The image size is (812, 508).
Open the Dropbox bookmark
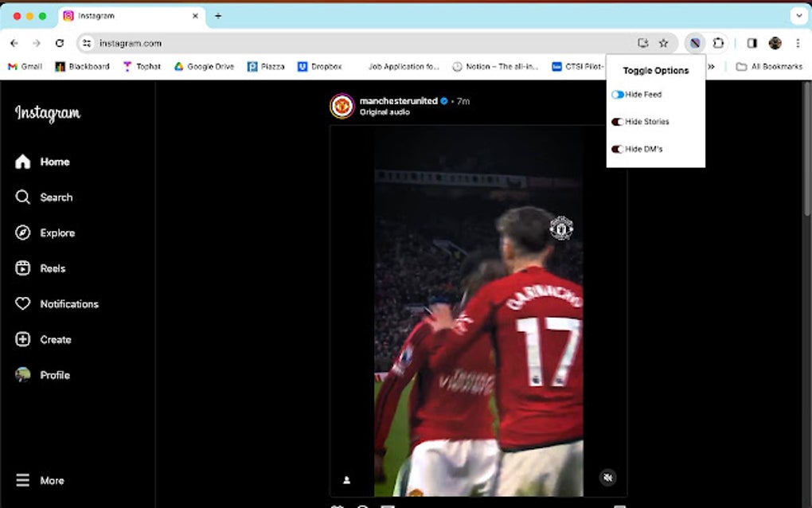point(321,67)
